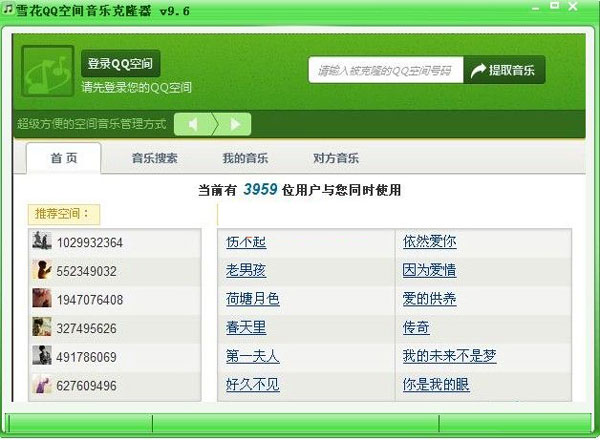The width and height of the screenshot is (600, 440).
Task: Click the number 1029932364
Action: point(90,243)
